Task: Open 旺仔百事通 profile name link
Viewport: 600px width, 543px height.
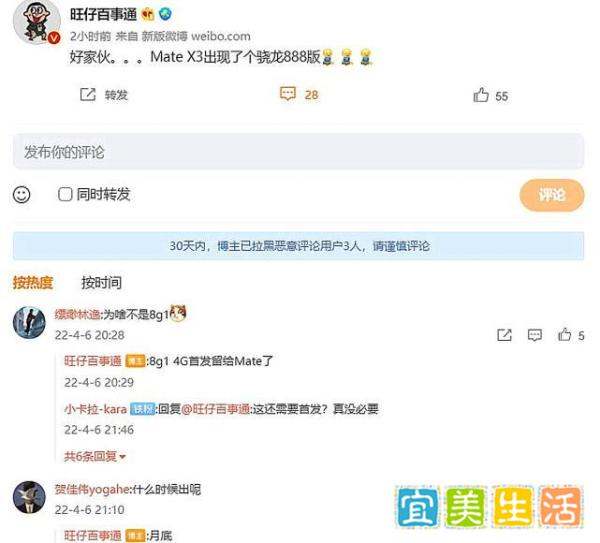Action: pyautogui.click(x=103, y=15)
